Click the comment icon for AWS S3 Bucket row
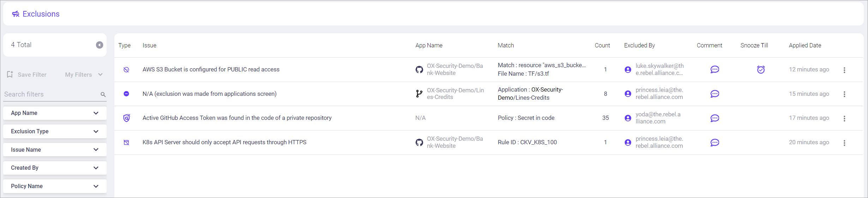 714,70
